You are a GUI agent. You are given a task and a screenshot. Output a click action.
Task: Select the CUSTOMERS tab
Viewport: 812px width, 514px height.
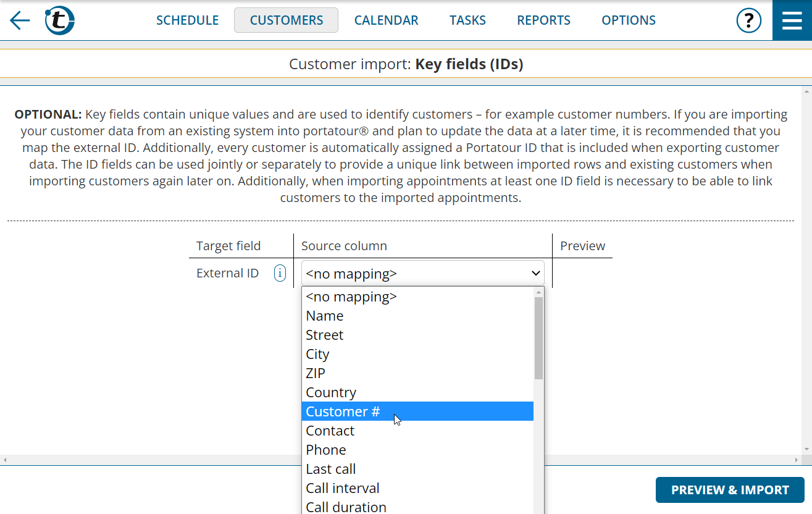[x=285, y=20]
